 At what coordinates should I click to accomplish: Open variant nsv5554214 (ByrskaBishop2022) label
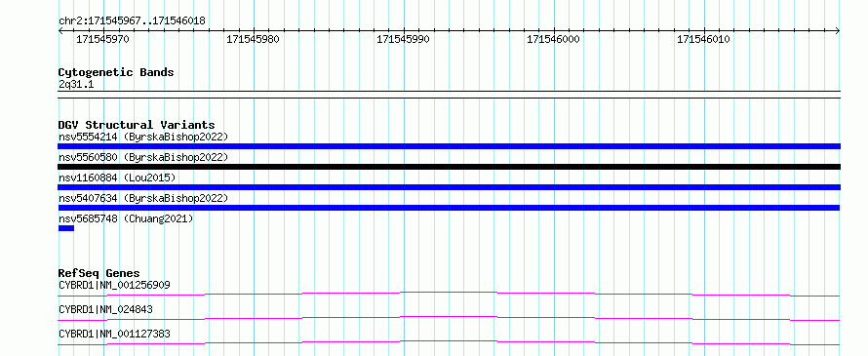143,137
